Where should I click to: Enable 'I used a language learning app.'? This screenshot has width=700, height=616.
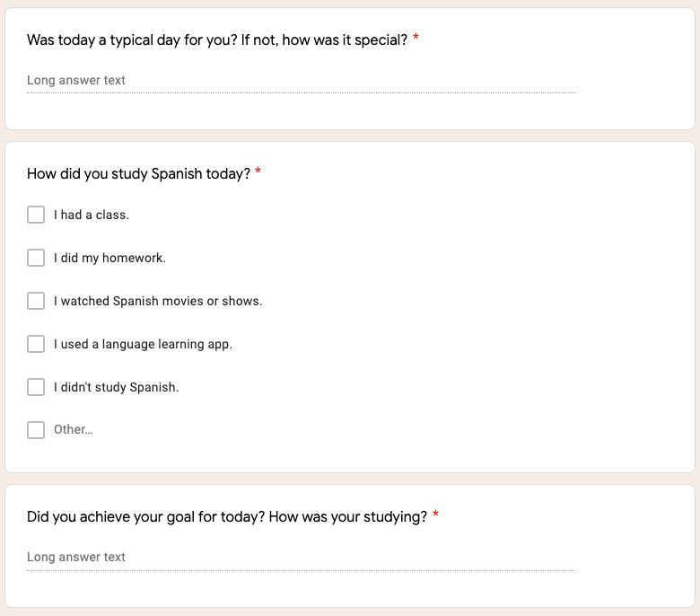[36, 344]
